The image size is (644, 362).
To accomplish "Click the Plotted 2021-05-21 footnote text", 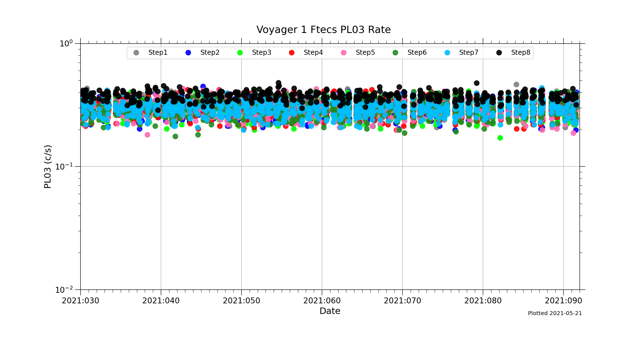I will pyautogui.click(x=555, y=313).
